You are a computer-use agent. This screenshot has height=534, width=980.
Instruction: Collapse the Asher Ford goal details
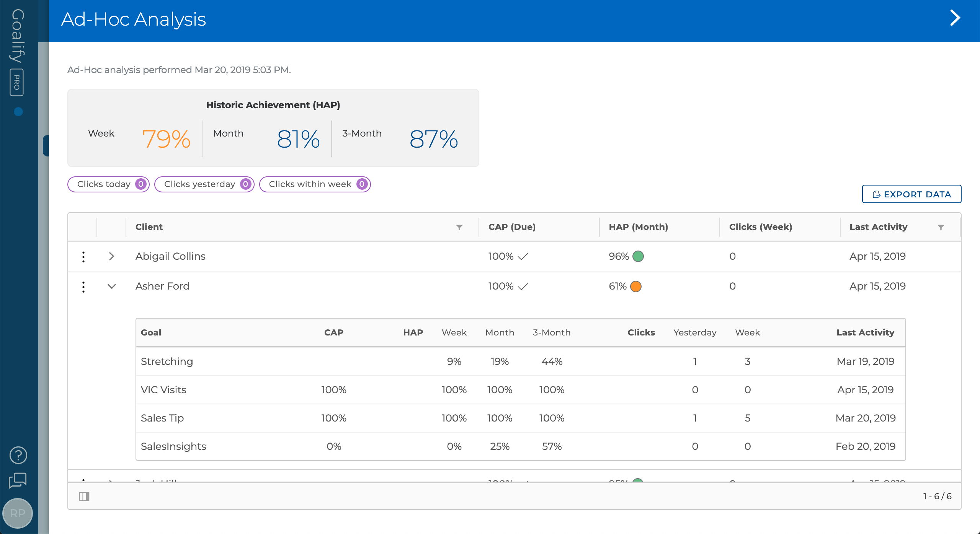pos(111,286)
